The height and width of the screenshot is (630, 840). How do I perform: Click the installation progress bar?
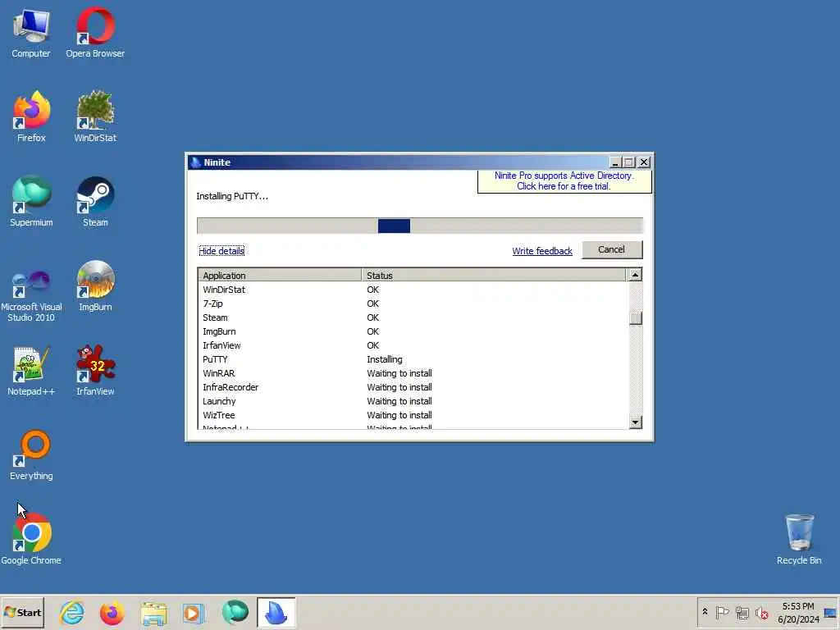tap(419, 226)
